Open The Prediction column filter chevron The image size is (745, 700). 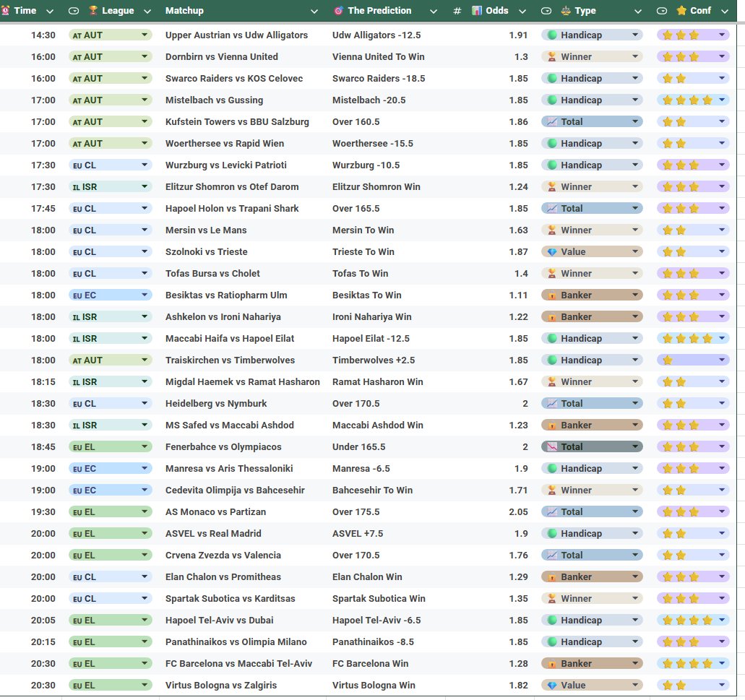(434, 11)
